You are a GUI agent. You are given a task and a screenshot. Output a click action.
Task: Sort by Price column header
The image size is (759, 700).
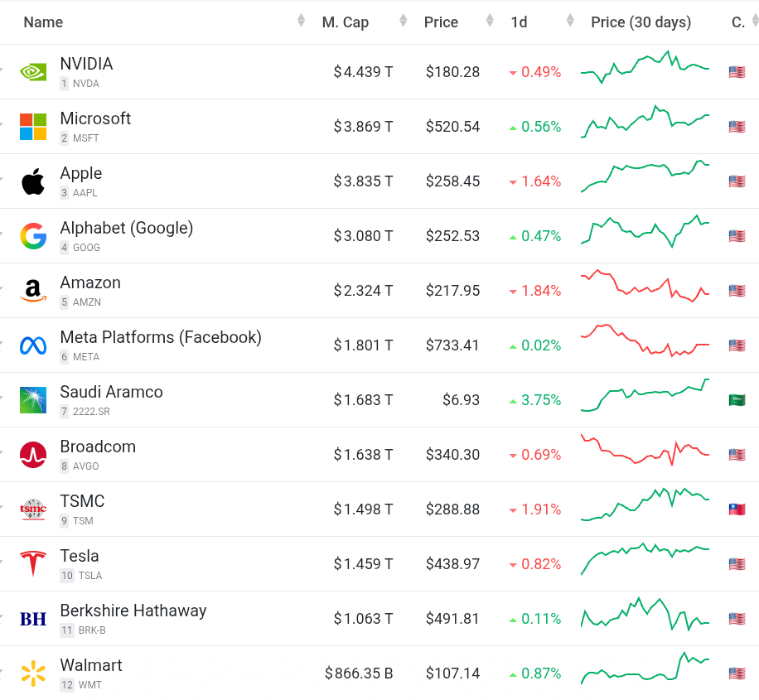pyautogui.click(x=441, y=22)
